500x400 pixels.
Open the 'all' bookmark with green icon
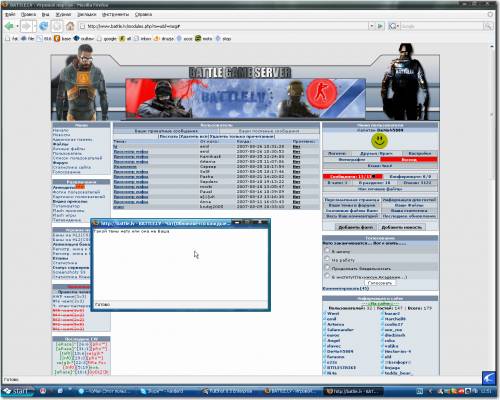tap(126, 39)
